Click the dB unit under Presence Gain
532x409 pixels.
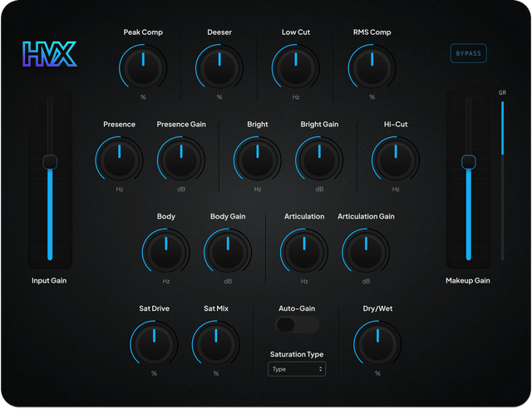pyautogui.click(x=181, y=189)
